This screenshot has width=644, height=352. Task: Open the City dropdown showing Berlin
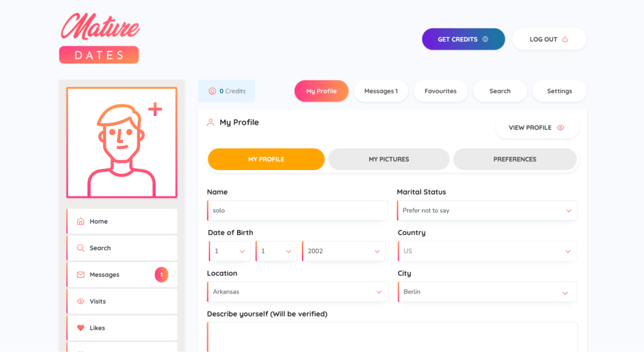pos(487,292)
